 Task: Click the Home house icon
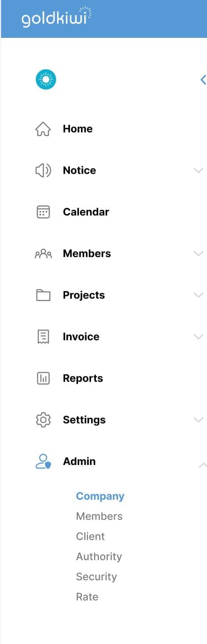click(x=43, y=129)
